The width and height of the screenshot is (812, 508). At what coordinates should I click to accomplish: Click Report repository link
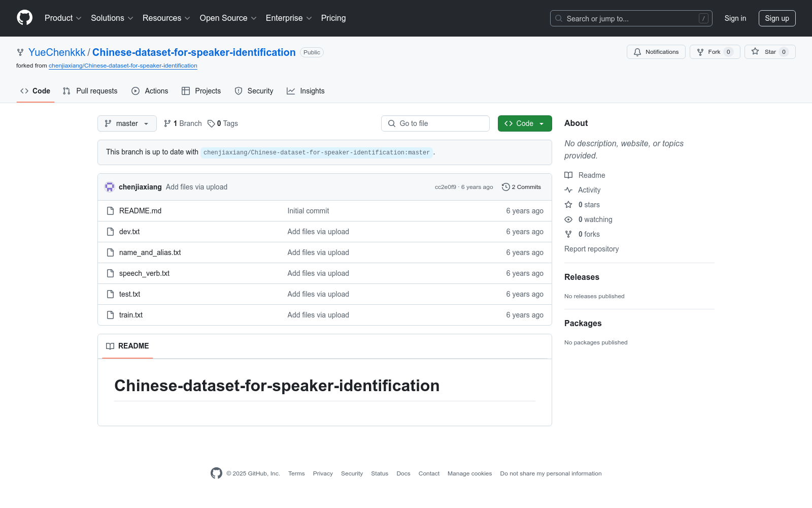point(591,249)
